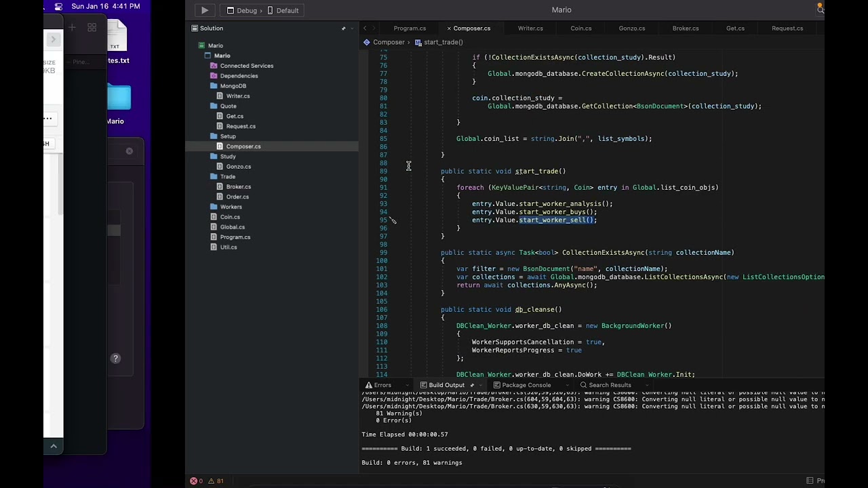Open Coin.cs from the solution tree
The width and height of the screenshot is (868, 488).
click(225, 217)
